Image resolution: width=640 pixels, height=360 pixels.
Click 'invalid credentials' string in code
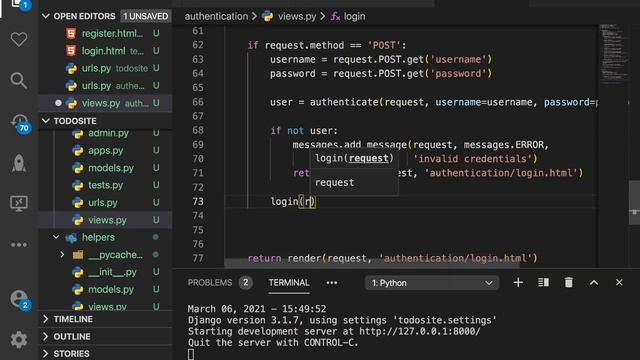click(x=472, y=159)
